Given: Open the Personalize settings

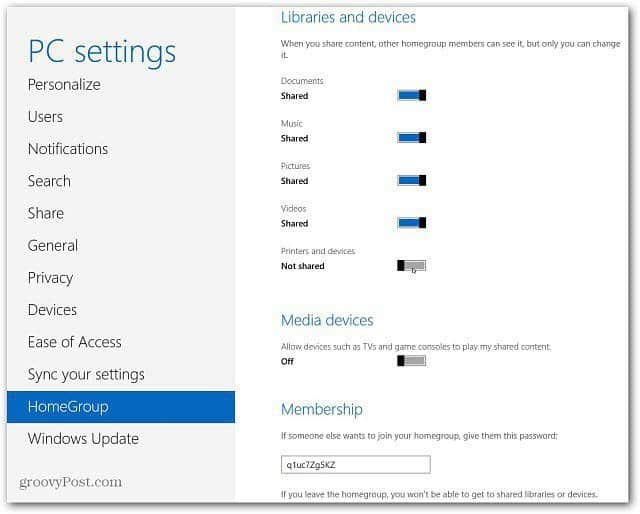Looking at the screenshot, I should pyautogui.click(x=64, y=85).
